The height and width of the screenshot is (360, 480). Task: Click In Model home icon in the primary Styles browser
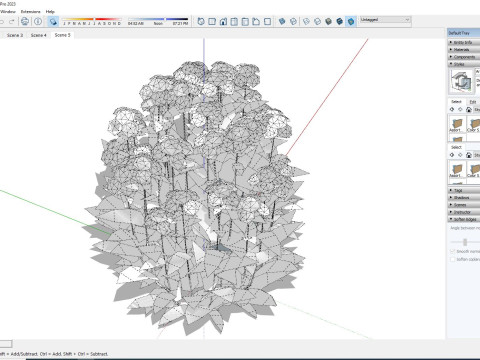[x=469, y=109]
